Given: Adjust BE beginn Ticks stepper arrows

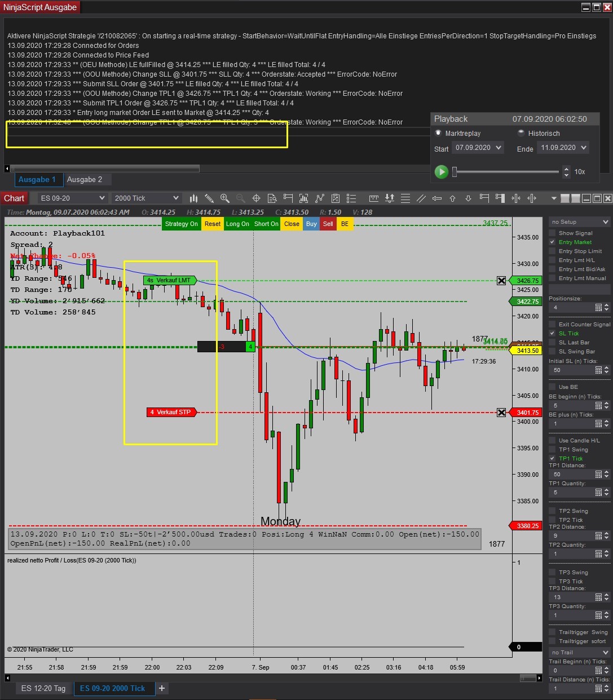Looking at the screenshot, I should tap(606, 405).
